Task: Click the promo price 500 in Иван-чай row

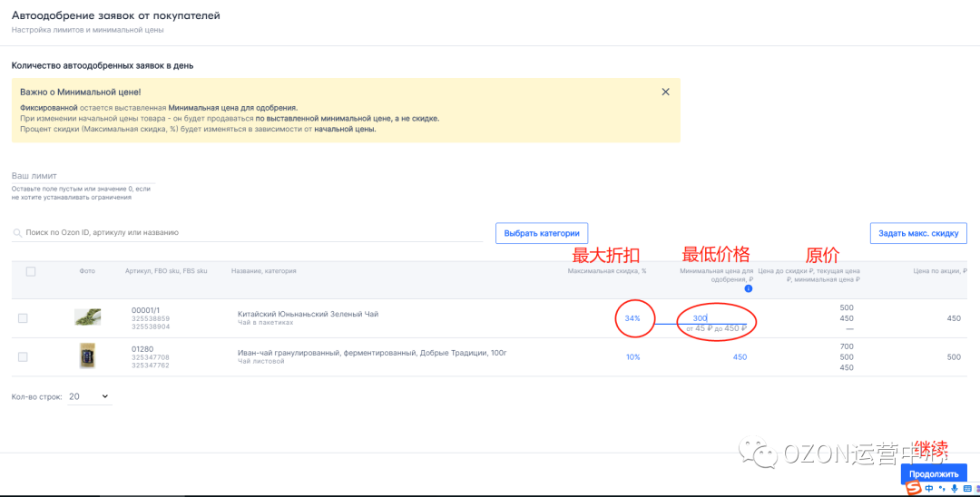Action: pyautogui.click(x=954, y=357)
